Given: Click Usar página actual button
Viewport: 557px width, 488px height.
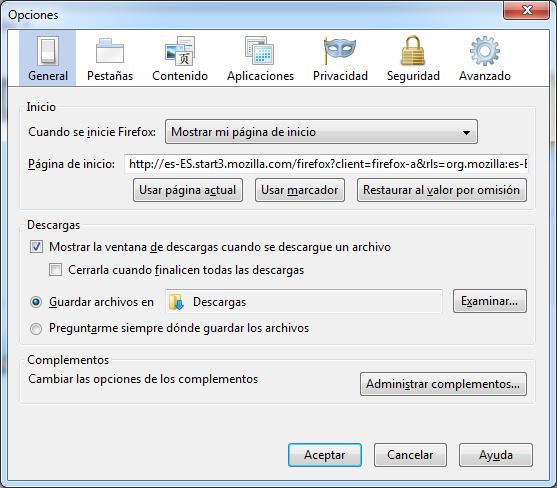Looking at the screenshot, I should (188, 190).
